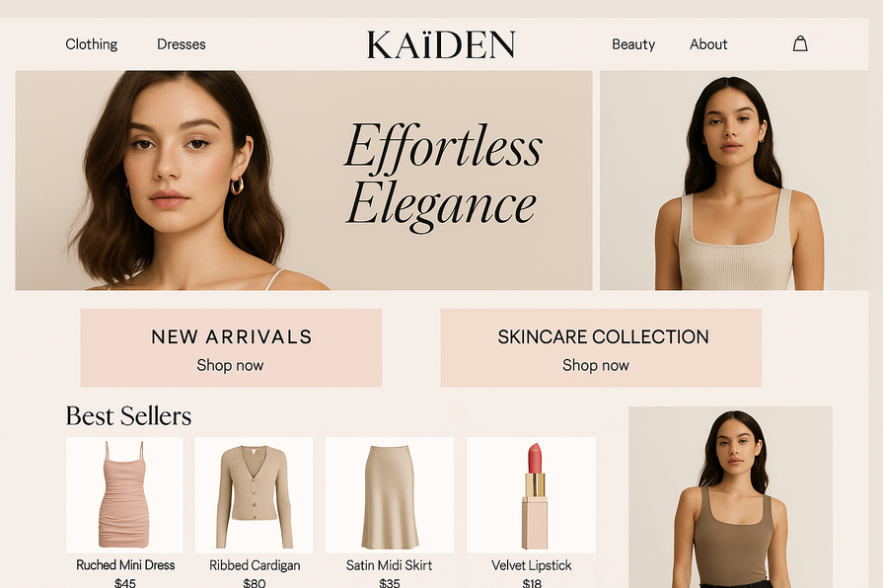Select the Ruched Mini Dress thumbnail
883x588 pixels.
[x=124, y=494]
